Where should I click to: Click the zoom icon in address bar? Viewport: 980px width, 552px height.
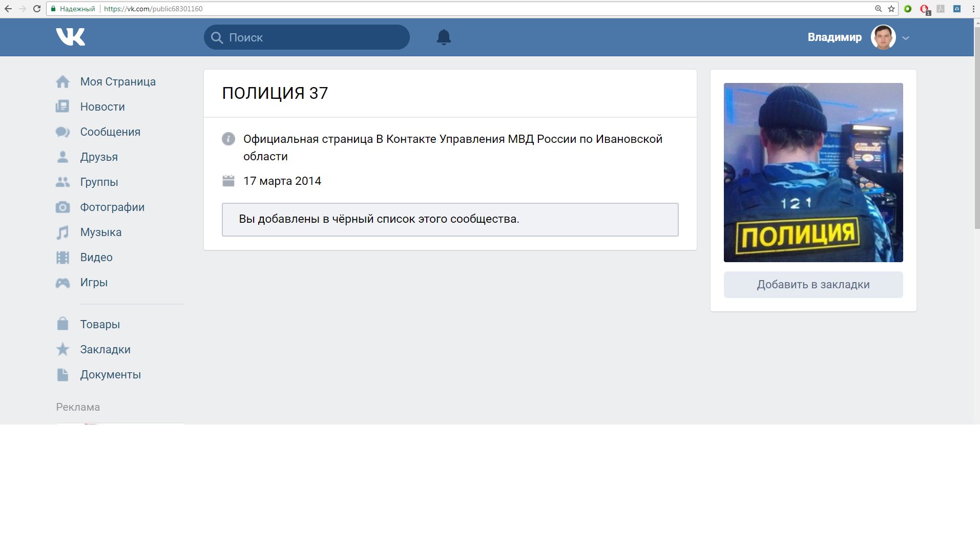(x=878, y=9)
